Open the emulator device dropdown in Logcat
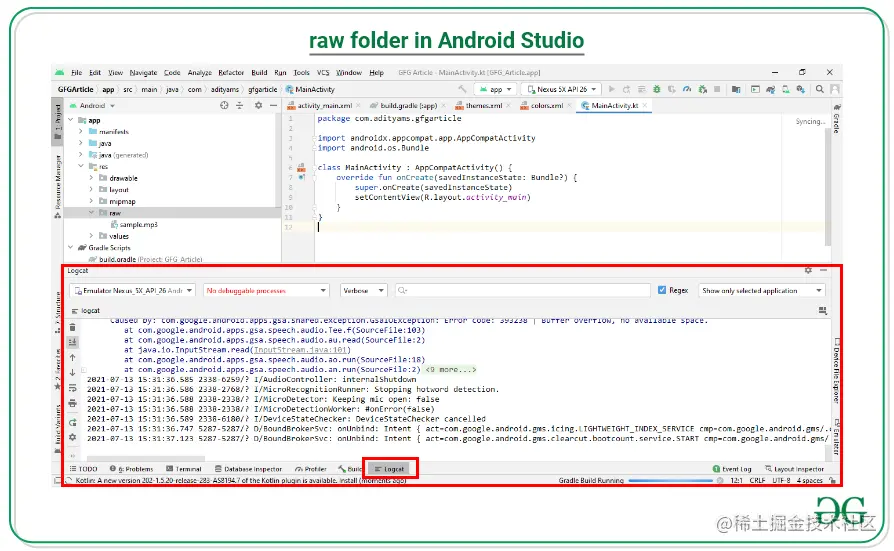The height and width of the screenshot is (551, 894). point(132,290)
